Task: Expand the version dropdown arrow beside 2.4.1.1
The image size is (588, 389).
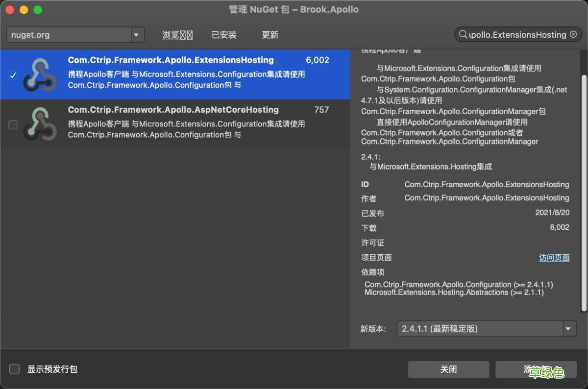Action: pyautogui.click(x=568, y=328)
